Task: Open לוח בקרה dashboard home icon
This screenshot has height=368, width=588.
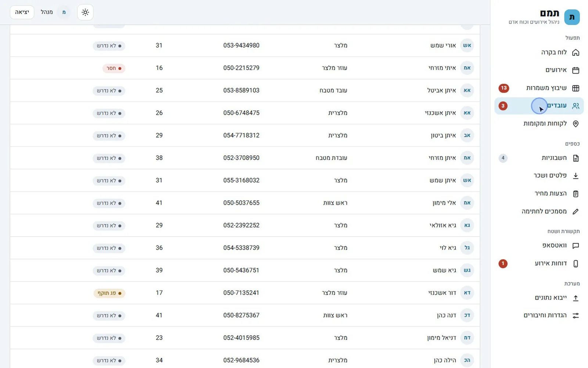Action: coord(576,52)
